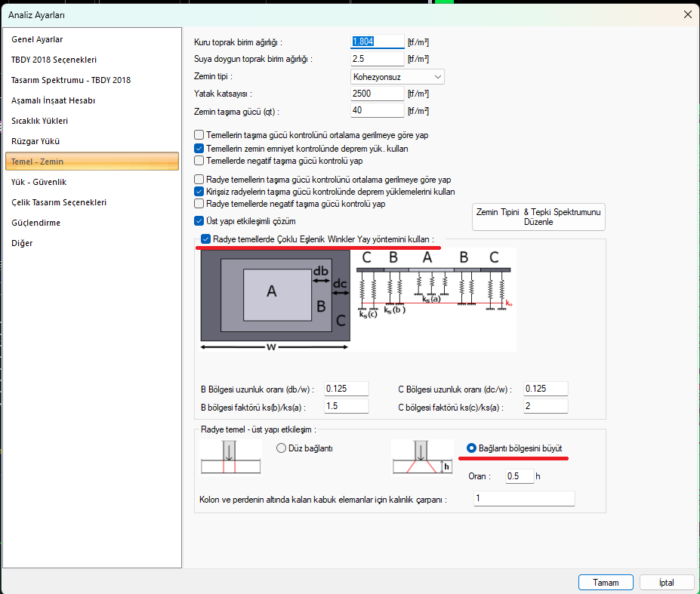Click the Oran value input field
700x594 pixels.
coord(520,476)
